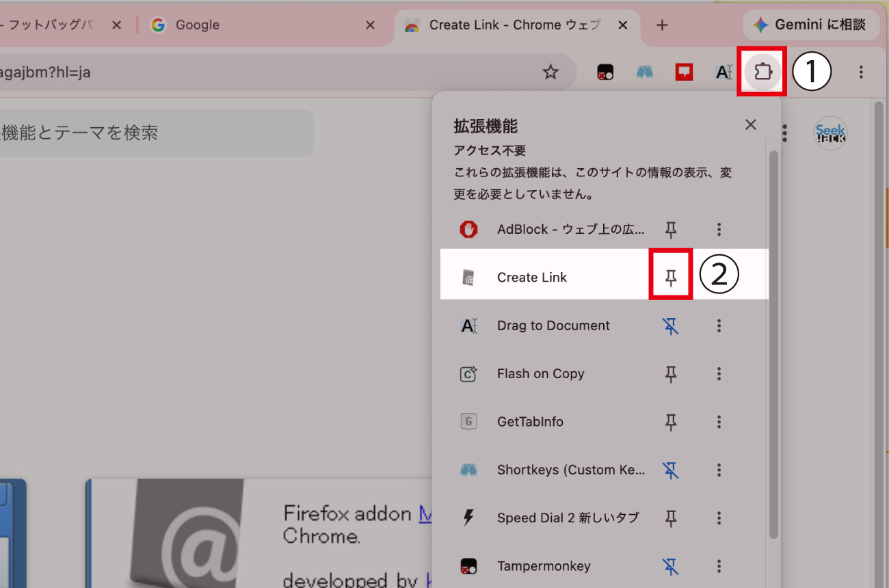Close the フットバッグ tab

(x=116, y=25)
